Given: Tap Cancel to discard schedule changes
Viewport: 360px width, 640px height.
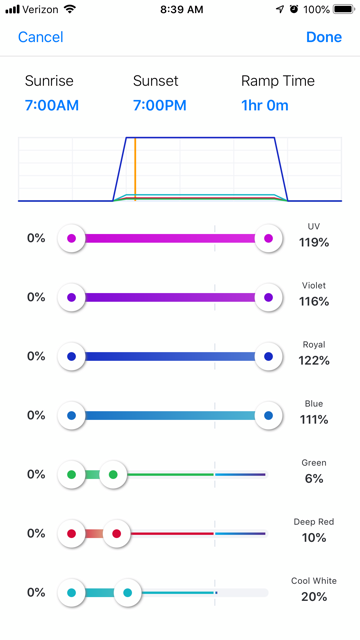Looking at the screenshot, I should tap(40, 37).
